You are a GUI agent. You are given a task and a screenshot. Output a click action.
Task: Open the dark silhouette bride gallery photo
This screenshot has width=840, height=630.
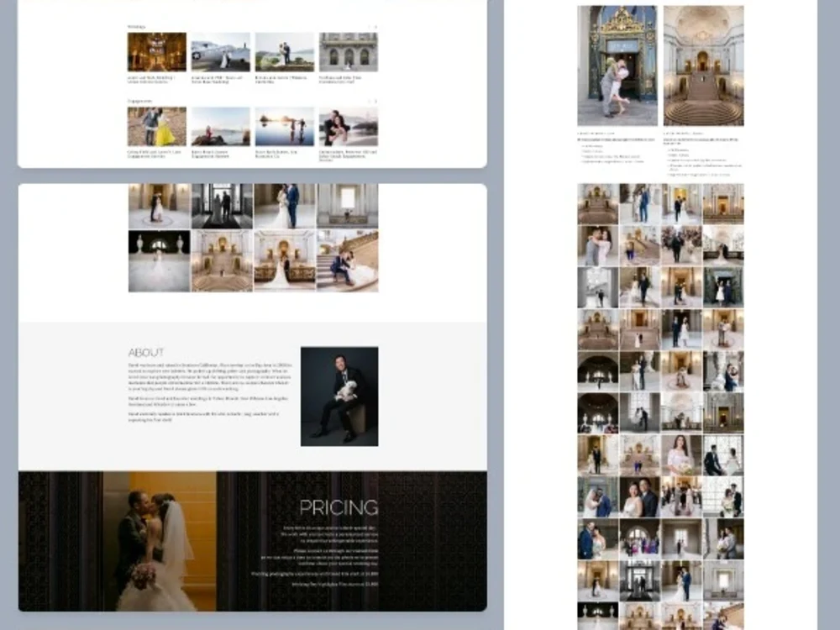click(159, 261)
